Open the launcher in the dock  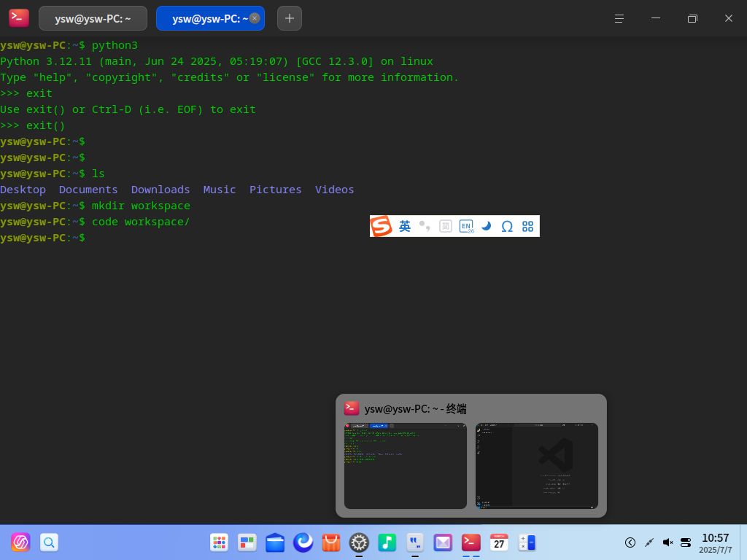click(x=219, y=542)
